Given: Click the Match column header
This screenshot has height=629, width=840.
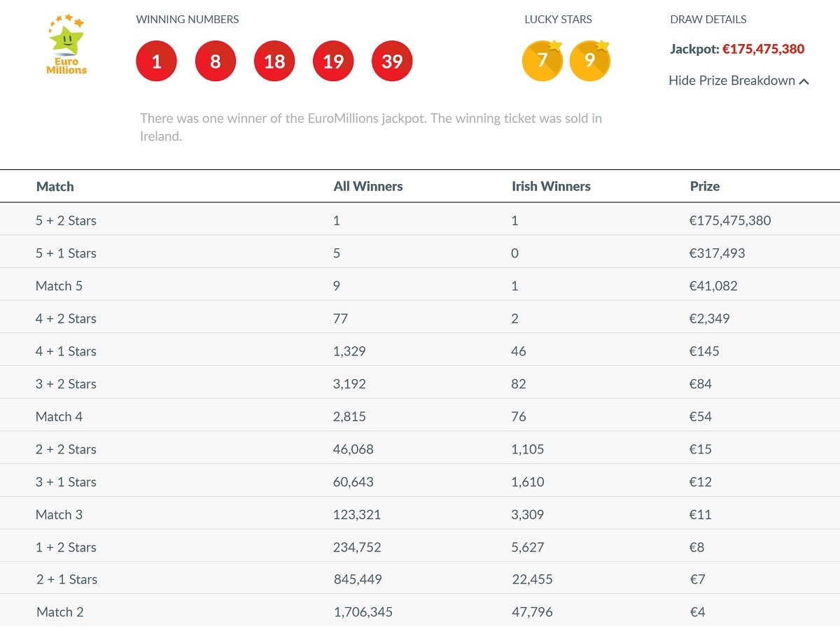Looking at the screenshot, I should point(55,186).
